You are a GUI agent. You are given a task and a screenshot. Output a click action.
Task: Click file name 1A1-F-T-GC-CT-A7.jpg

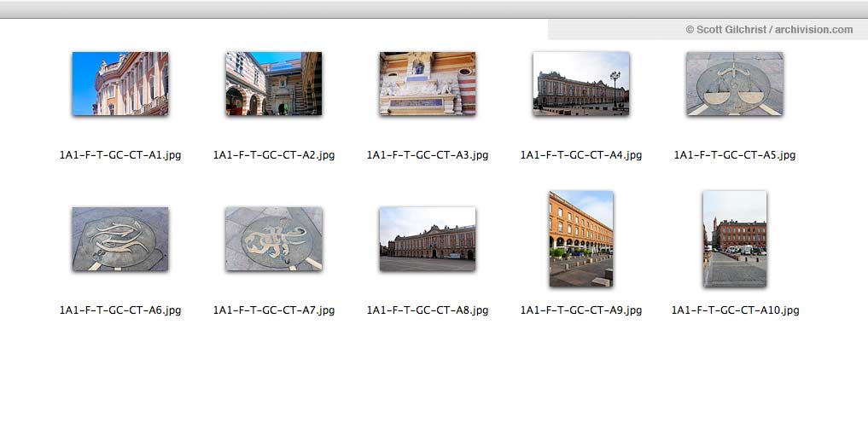[x=273, y=310]
